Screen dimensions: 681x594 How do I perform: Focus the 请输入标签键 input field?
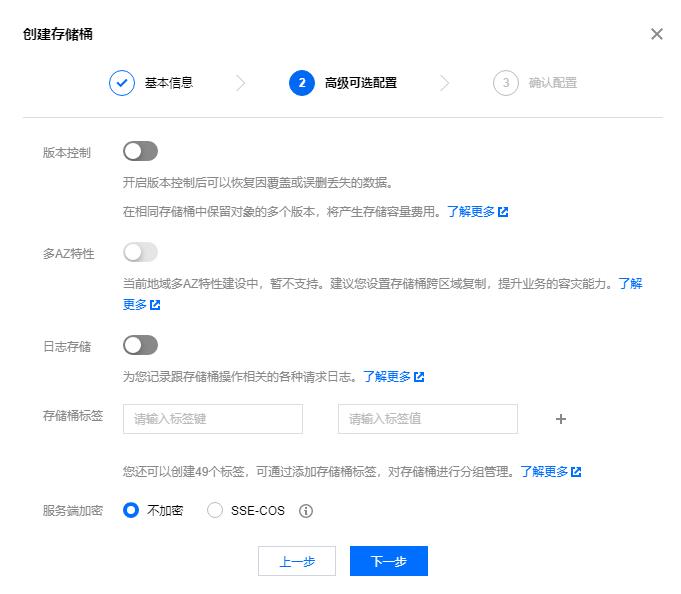coord(213,419)
